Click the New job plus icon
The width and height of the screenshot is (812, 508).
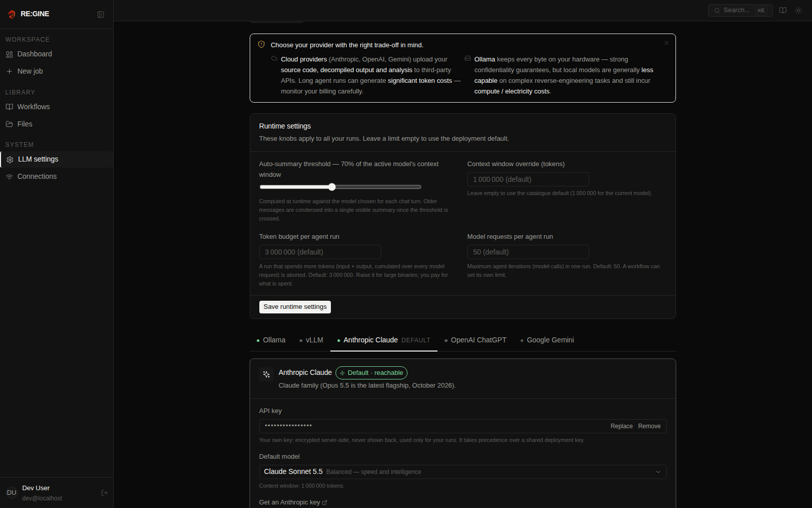tap(9, 72)
